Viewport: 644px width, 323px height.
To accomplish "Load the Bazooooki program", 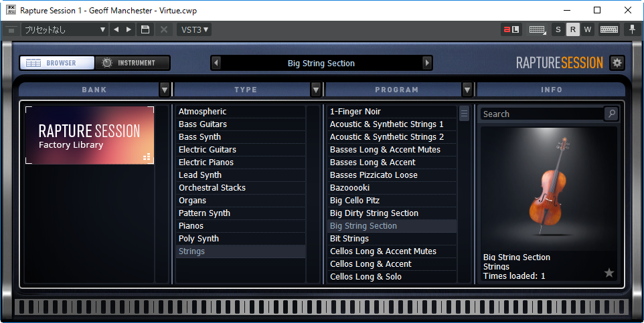I will coord(392,187).
